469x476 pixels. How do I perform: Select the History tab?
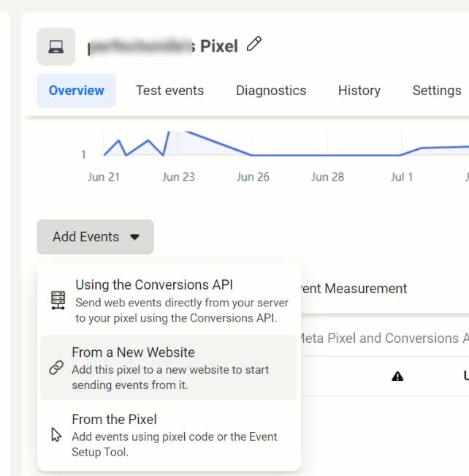359,91
